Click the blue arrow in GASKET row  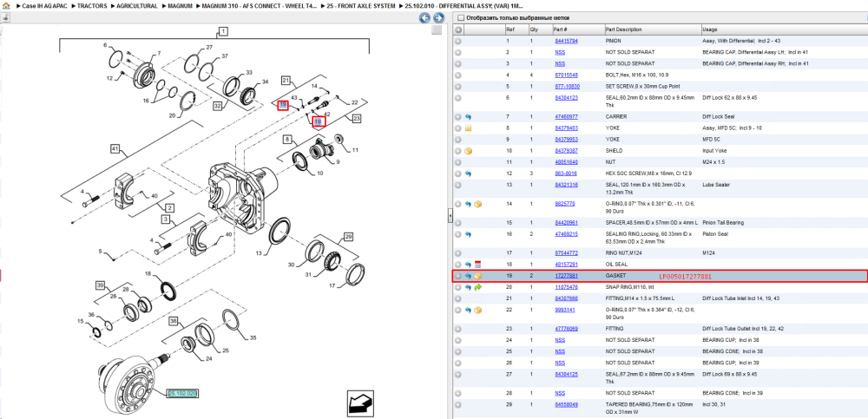pos(469,276)
